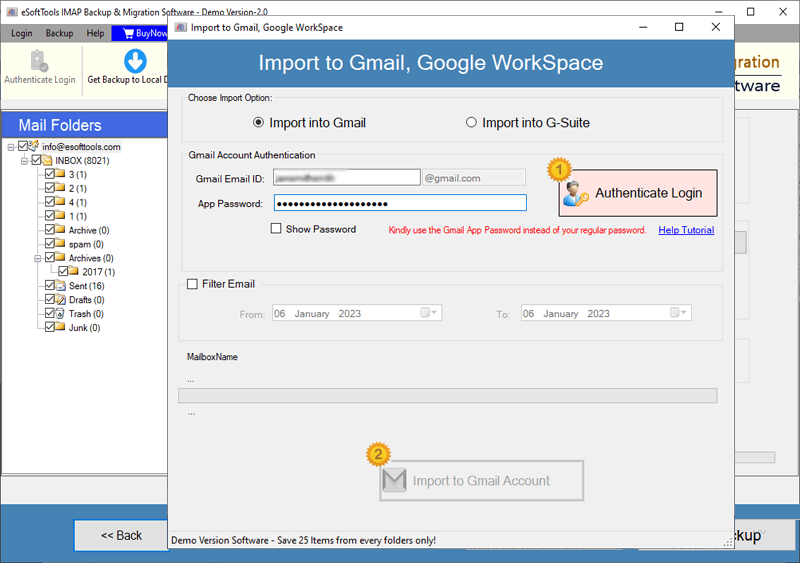Click the January month in From date
The width and height of the screenshot is (800, 563).
pyautogui.click(x=312, y=313)
